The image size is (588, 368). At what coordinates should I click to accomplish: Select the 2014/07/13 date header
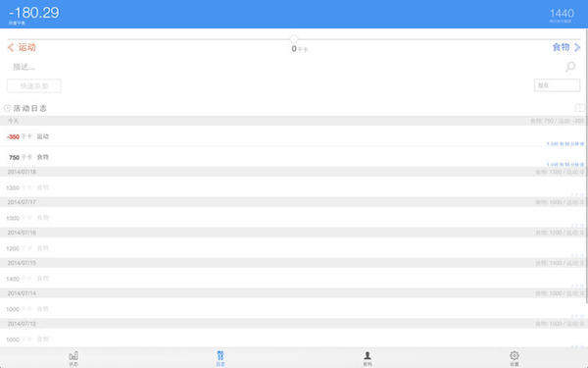point(294,324)
